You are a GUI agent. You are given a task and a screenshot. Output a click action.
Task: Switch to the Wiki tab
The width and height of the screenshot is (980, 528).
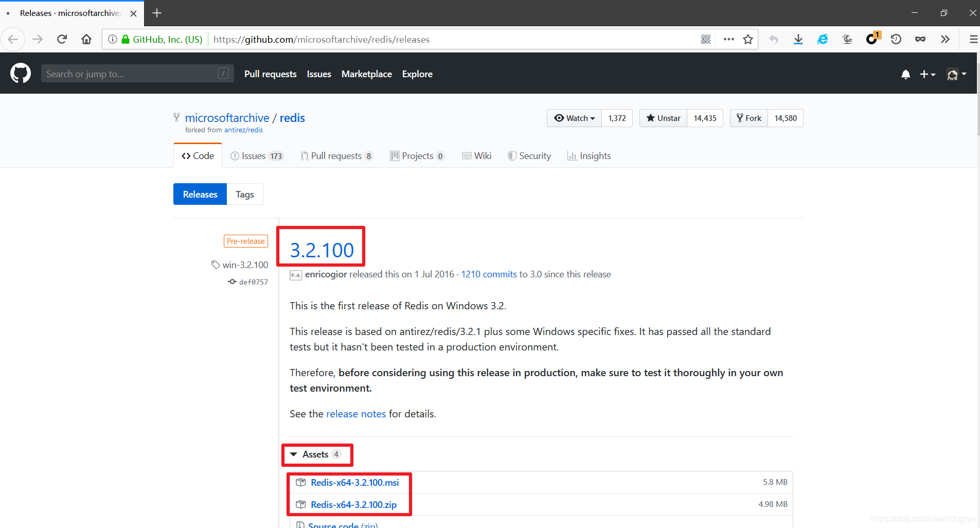coord(477,156)
